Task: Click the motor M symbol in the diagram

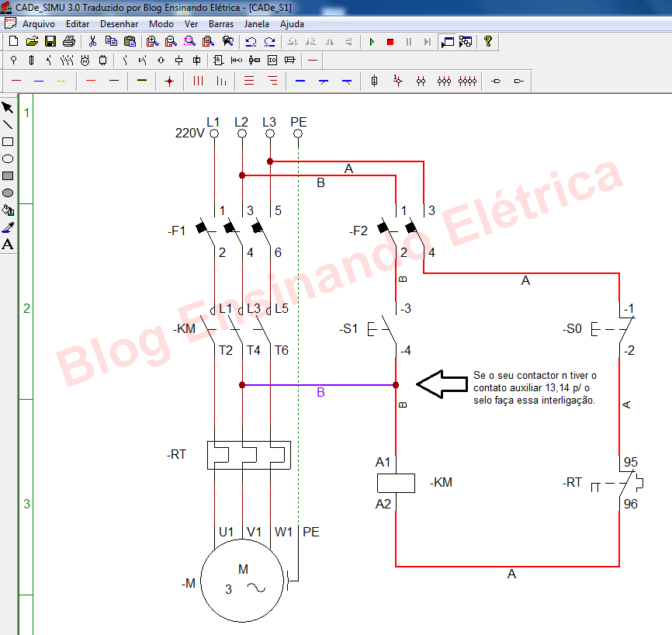Action: [243, 581]
